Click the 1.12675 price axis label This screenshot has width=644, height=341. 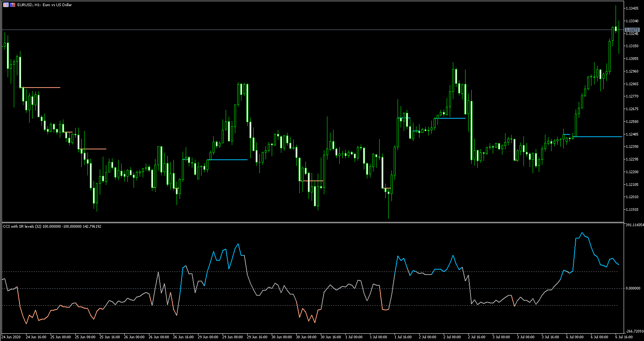pyautogui.click(x=632, y=109)
